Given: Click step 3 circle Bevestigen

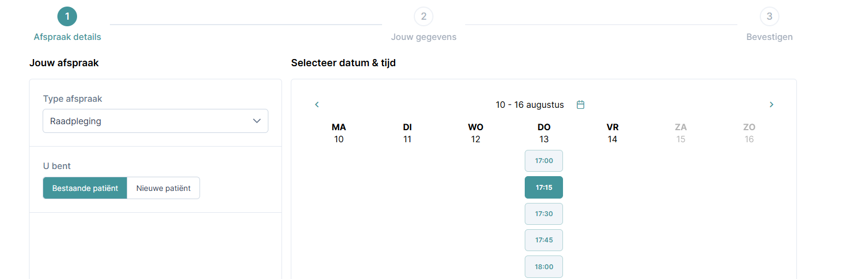Looking at the screenshot, I should pyautogui.click(x=770, y=16).
